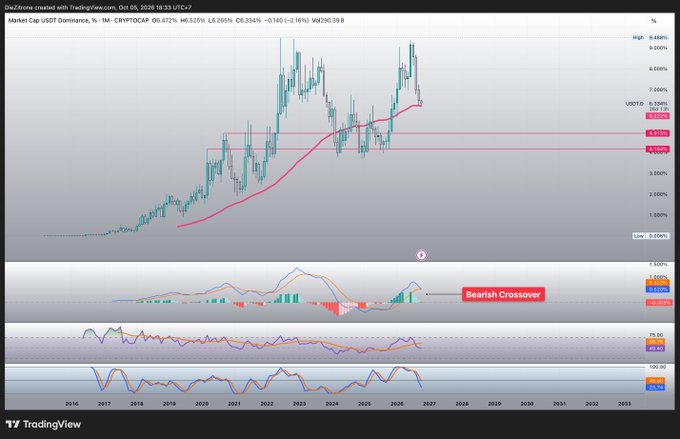
Task: Click the 1.000% price scale label
Action: (658, 215)
